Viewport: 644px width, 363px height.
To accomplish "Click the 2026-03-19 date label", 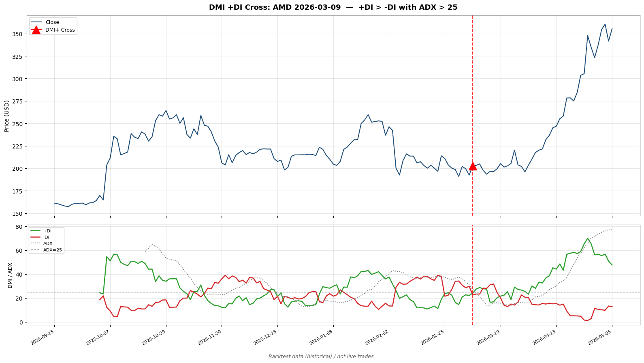I will click(489, 337).
